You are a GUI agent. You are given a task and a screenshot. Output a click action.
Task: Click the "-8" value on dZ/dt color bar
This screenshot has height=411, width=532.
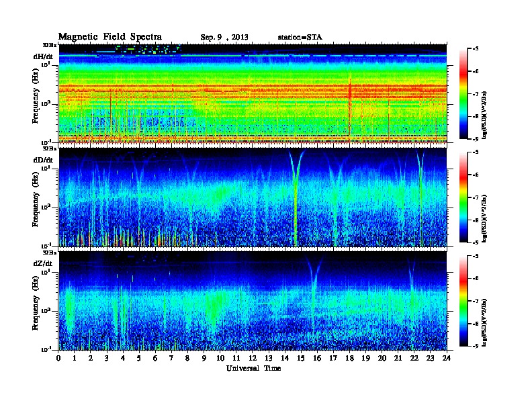(476, 324)
